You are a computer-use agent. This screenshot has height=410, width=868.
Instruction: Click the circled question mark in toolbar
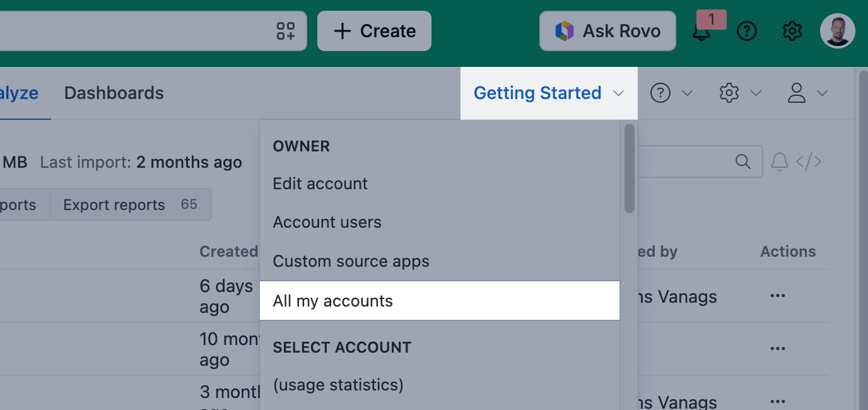(660, 93)
